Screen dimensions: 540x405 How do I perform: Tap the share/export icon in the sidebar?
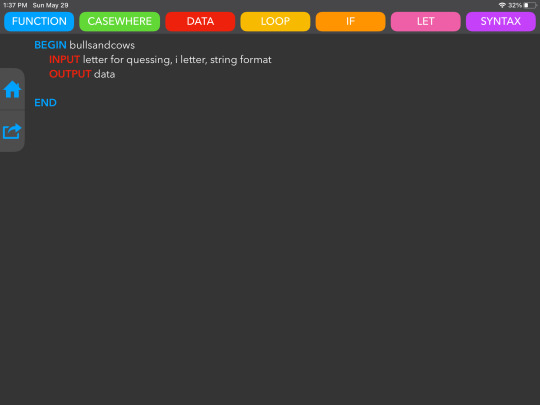coord(12,131)
